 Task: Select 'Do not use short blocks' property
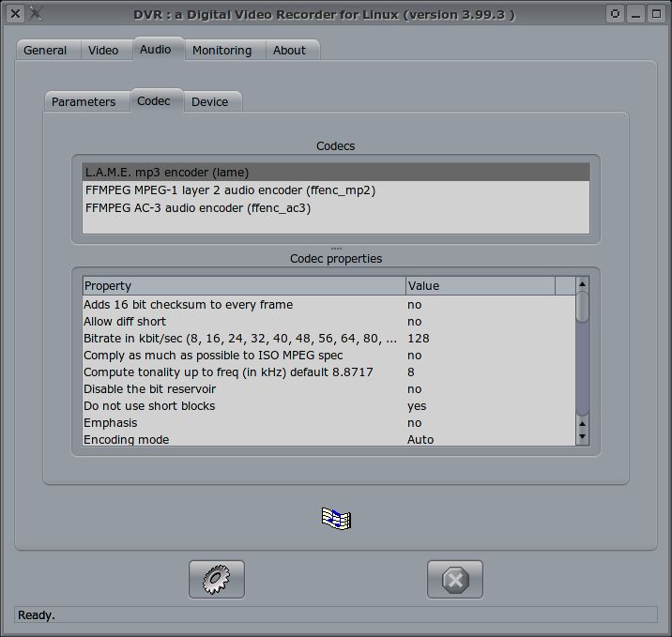[x=329, y=405]
